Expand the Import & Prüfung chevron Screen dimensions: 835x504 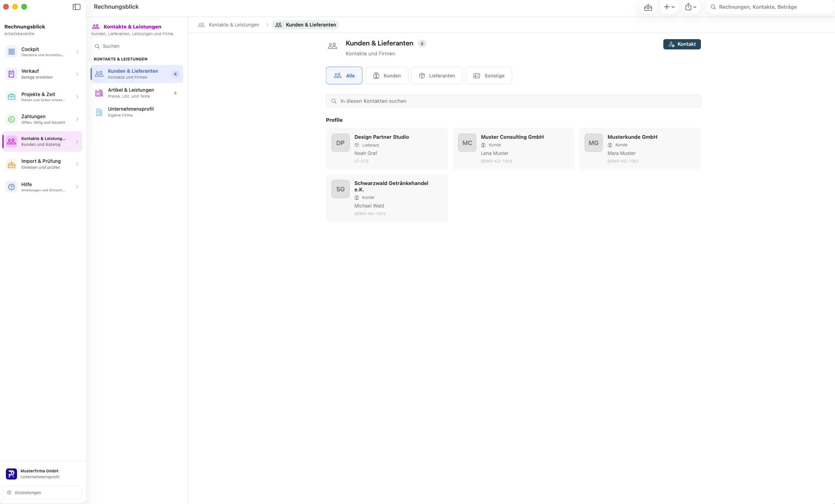pos(77,164)
